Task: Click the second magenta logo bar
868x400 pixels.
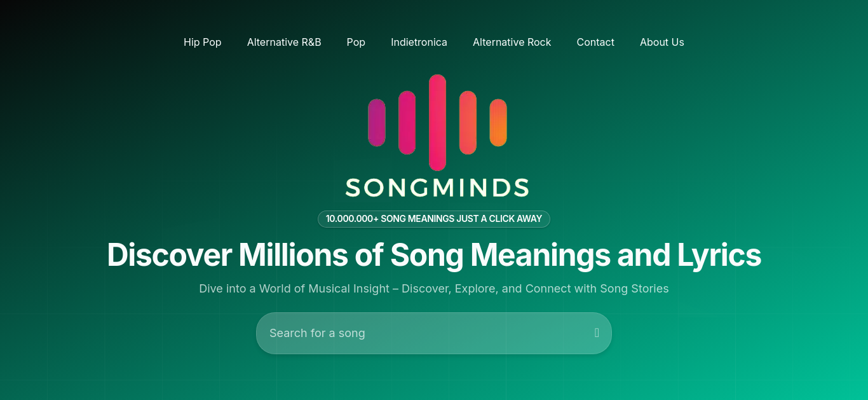Action: pos(407,123)
